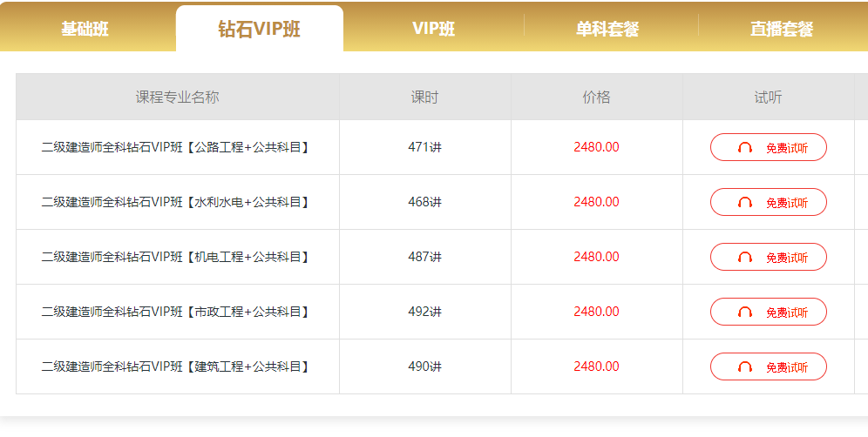The width and height of the screenshot is (868, 437).
Task: Open 水利水电+公共科目 course name
Action: coord(175,202)
